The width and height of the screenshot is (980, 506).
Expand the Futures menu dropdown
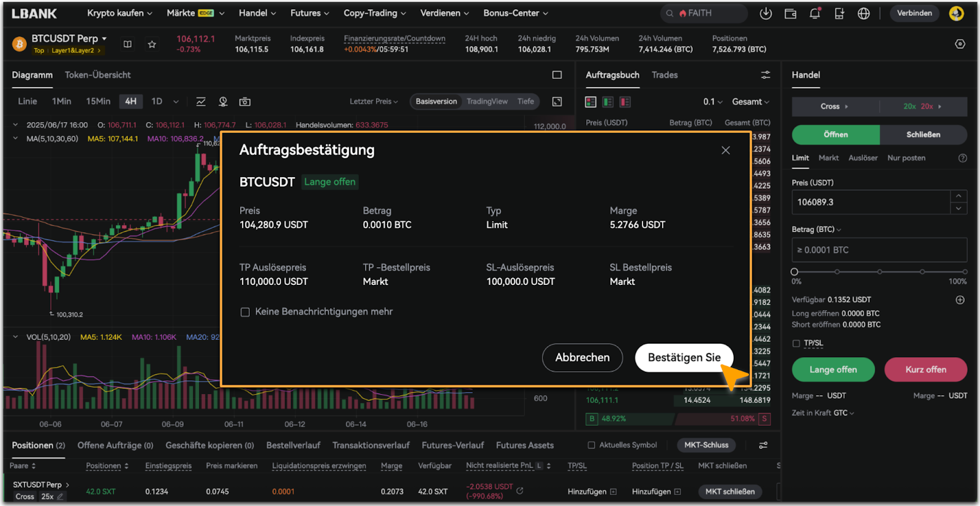coord(309,13)
